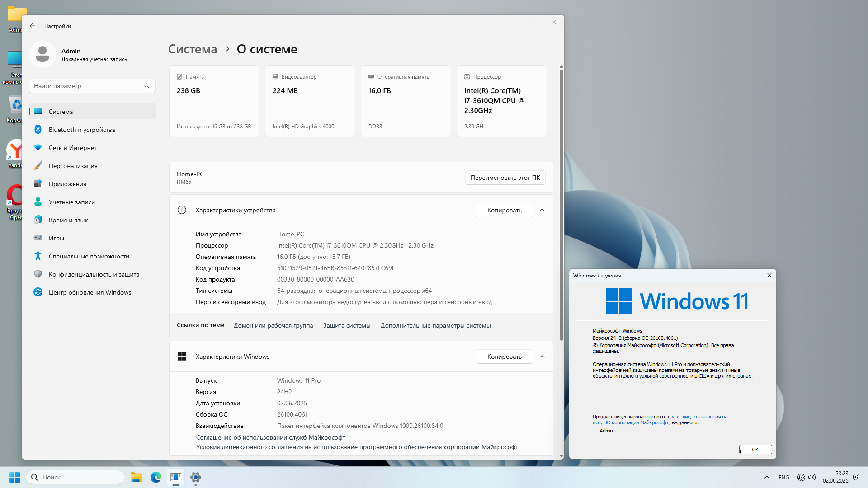The height and width of the screenshot is (488, 868).
Task: Show hidden tray icons chevron
Action: 766,477
